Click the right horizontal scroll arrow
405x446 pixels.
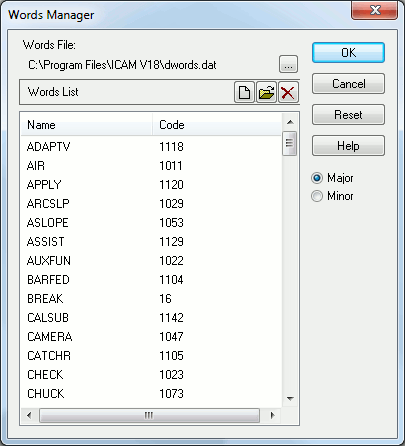pos(273,415)
